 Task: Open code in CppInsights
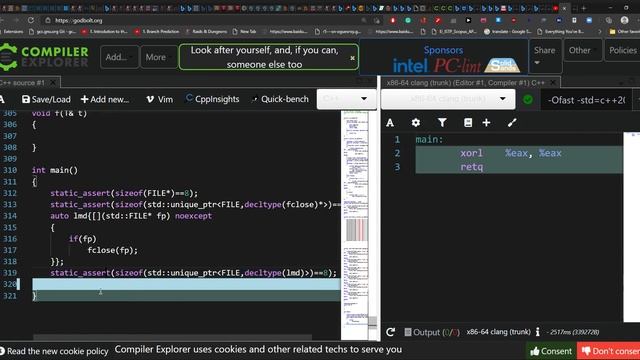tap(212, 99)
